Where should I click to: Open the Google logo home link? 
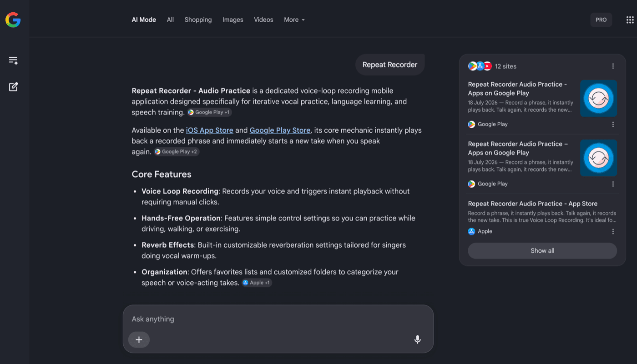click(x=13, y=20)
